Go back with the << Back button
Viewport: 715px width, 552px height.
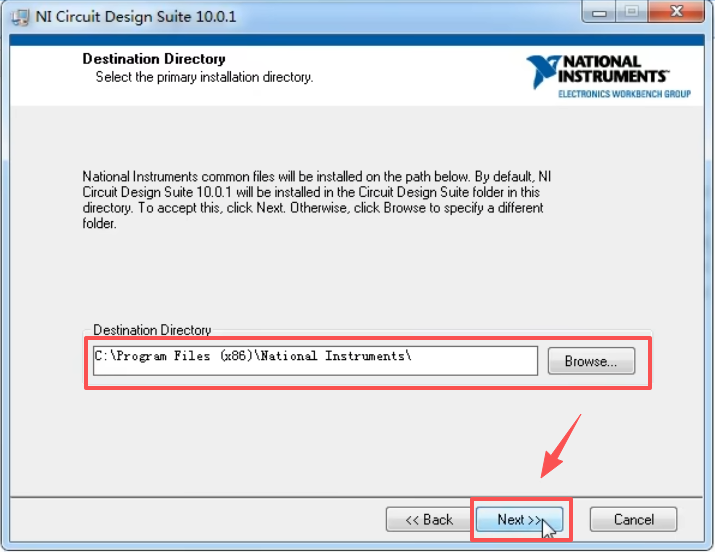(429, 519)
